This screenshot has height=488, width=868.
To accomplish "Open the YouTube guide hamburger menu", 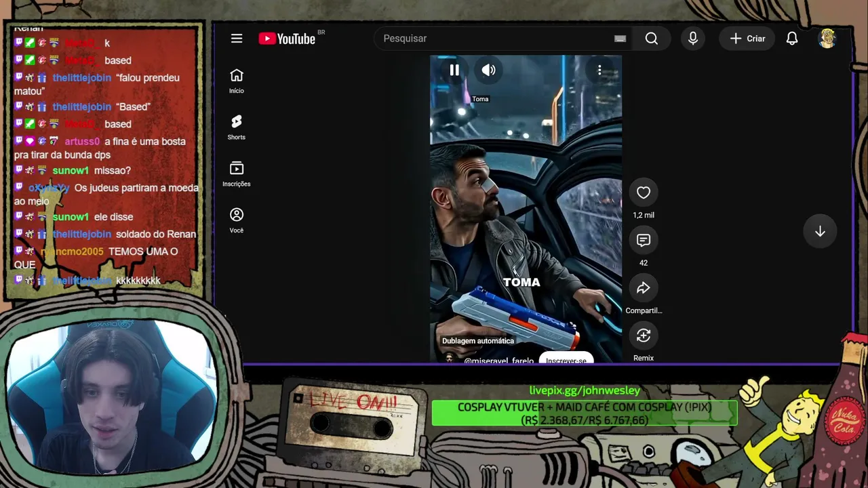I will pyautogui.click(x=237, y=39).
